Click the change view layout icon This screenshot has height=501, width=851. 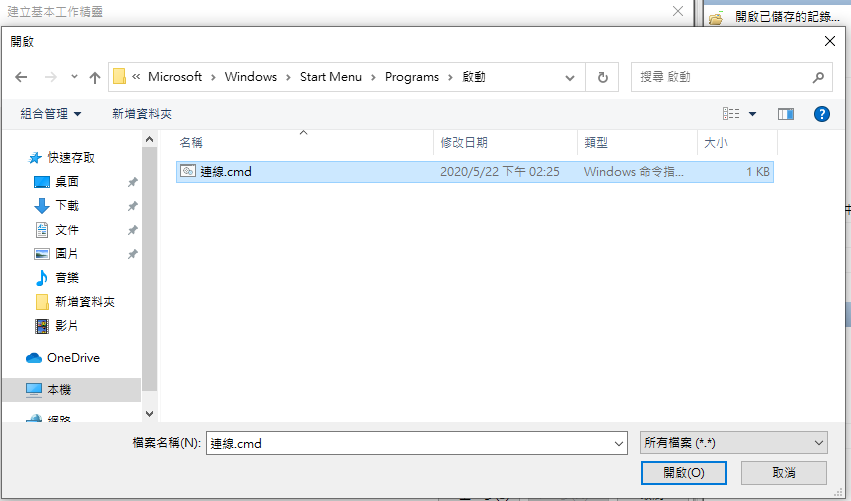(731, 114)
